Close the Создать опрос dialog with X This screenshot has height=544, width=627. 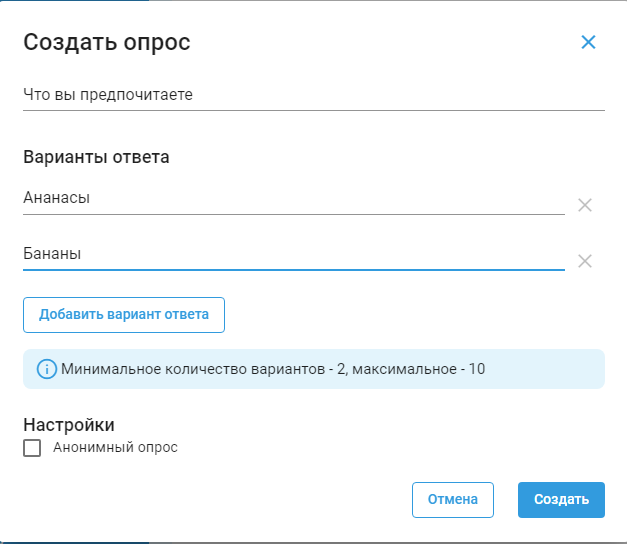(x=588, y=42)
